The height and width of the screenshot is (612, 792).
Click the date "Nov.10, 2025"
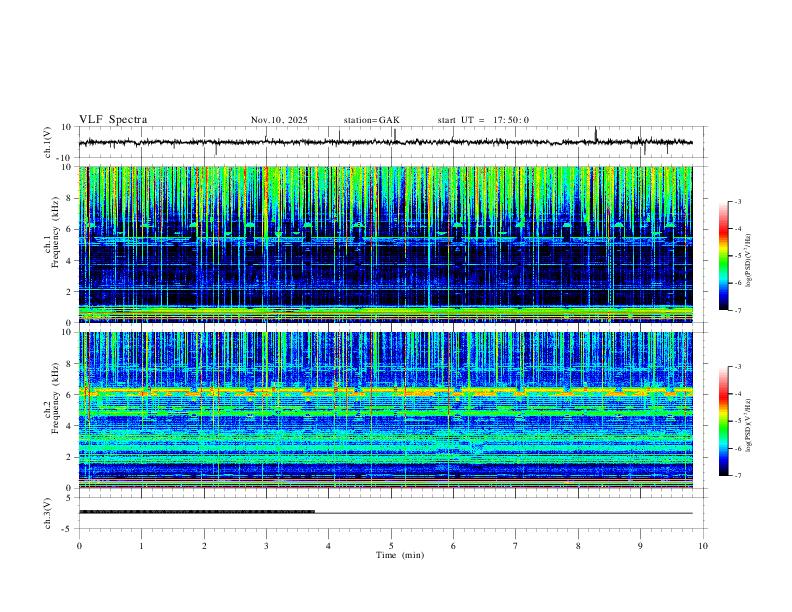[279, 120]
